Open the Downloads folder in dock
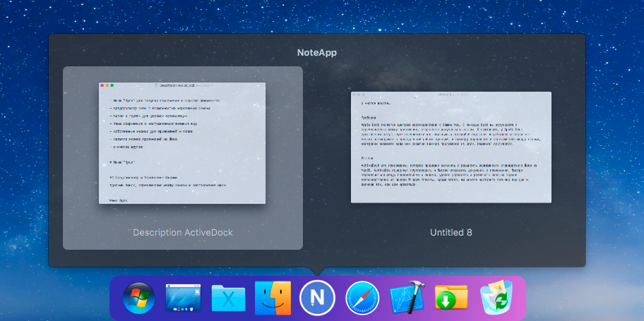This screenshot has height=321, width=644. click(x=452, y=299)
